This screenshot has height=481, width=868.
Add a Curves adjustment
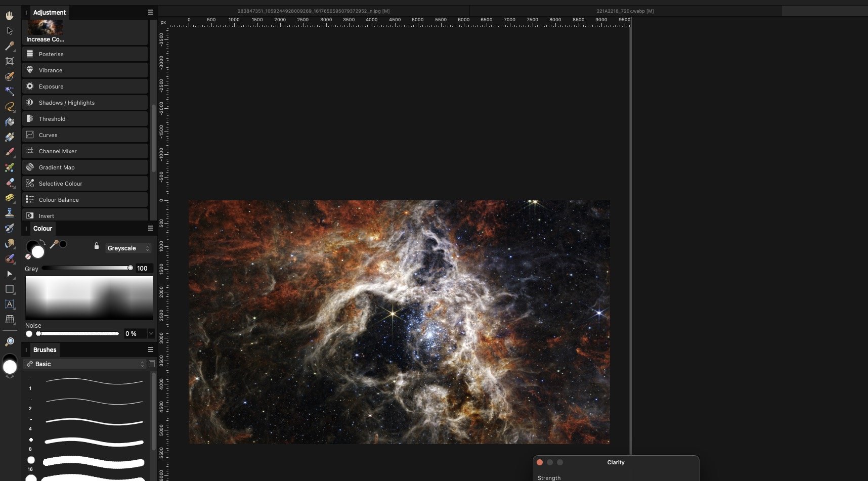pos(85,135)
